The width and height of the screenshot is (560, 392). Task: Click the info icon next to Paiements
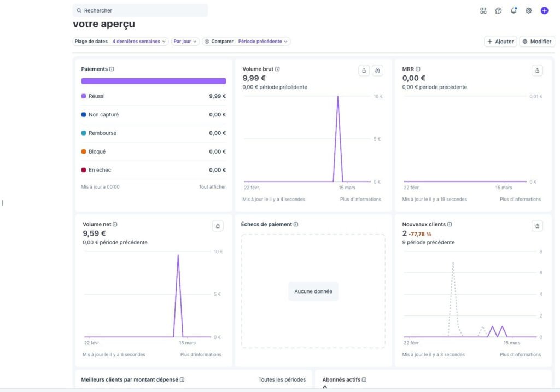click(x=112, y=69)
